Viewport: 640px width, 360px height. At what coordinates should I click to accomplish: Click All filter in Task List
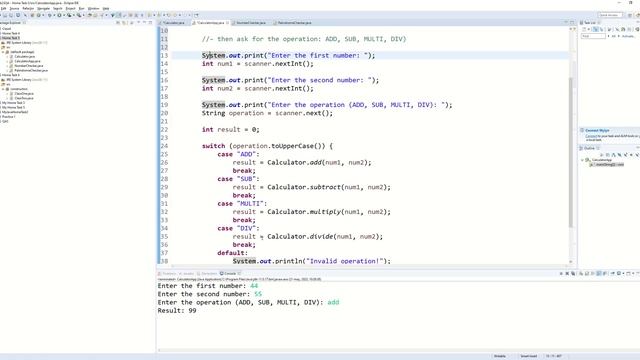pyautogui.click(x=613, y=36)
